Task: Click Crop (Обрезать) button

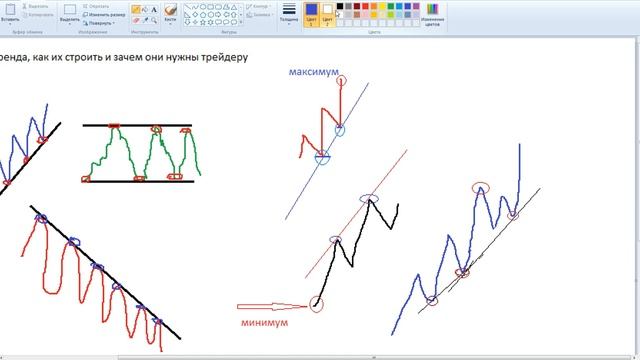Action: [x=96, y=6]
